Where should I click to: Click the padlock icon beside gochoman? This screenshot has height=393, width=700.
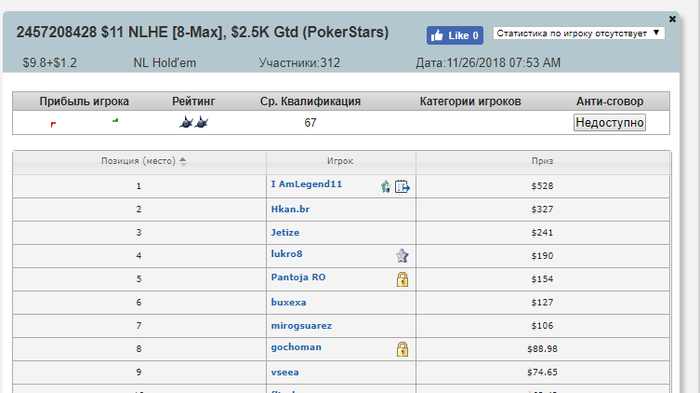tap(402, 349)
